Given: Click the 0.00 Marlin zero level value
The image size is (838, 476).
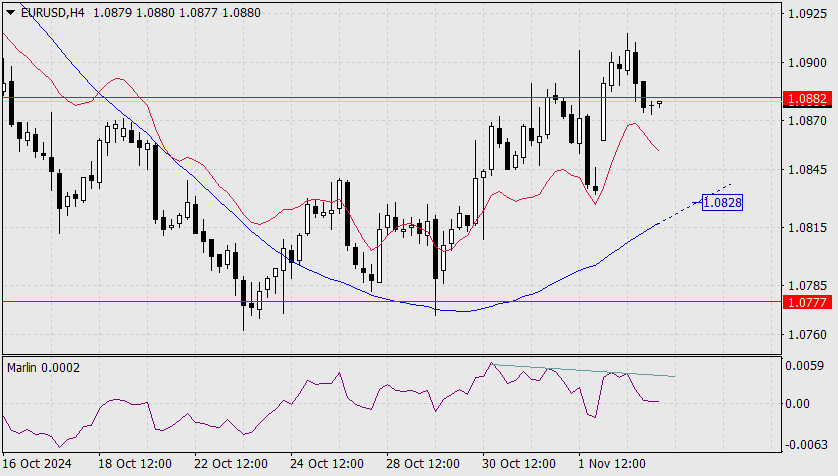Looking at the screenshot, I should pos(797,403).
